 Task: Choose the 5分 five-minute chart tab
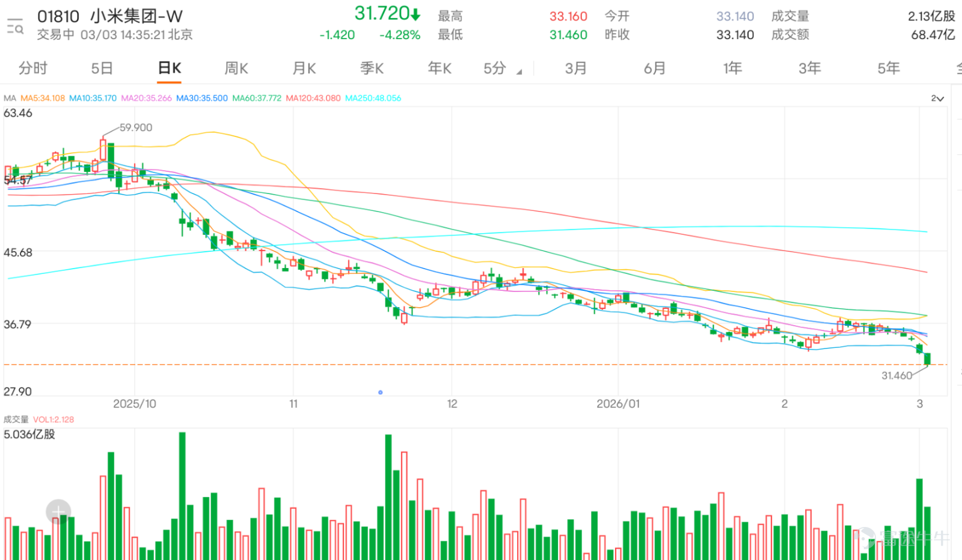click(x=495, y=68)
